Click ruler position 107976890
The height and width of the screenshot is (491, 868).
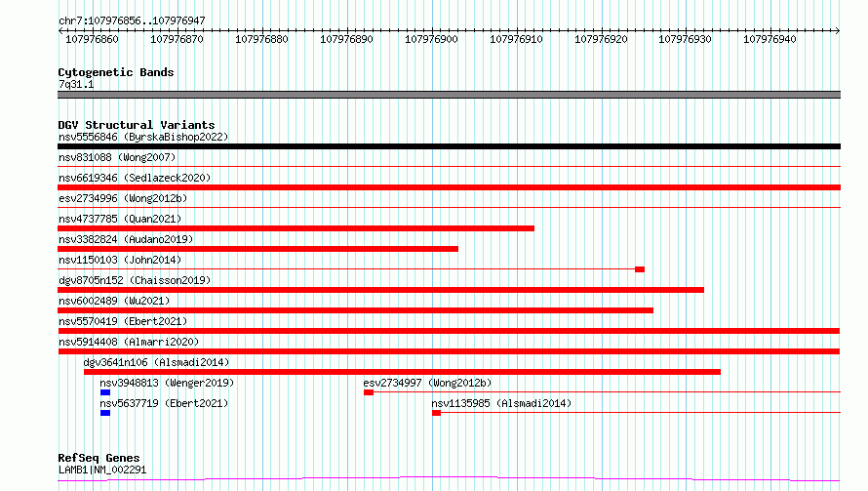[x=346, y=39]
